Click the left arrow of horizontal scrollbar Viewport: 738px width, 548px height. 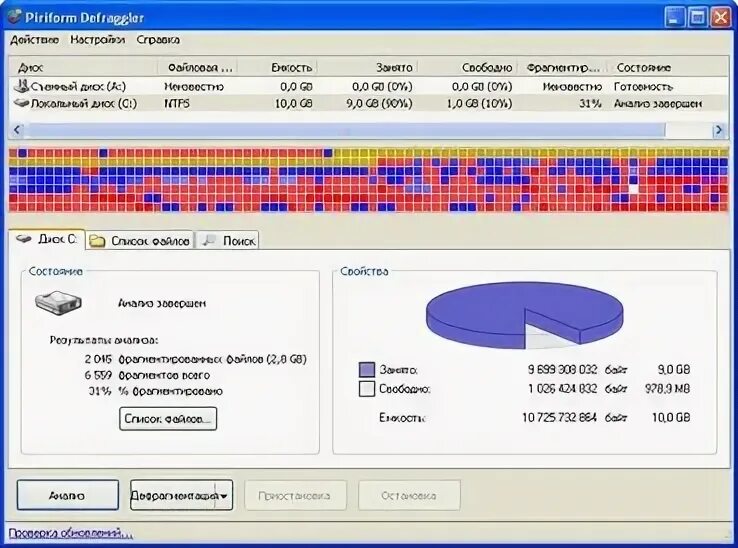[x=17, y=130]
